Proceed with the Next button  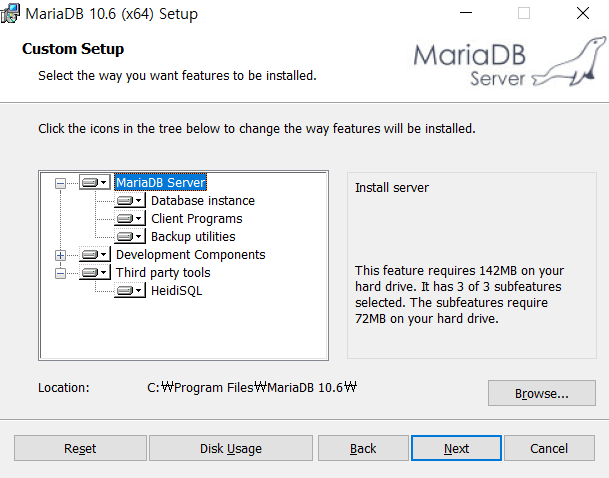[456, 448]
